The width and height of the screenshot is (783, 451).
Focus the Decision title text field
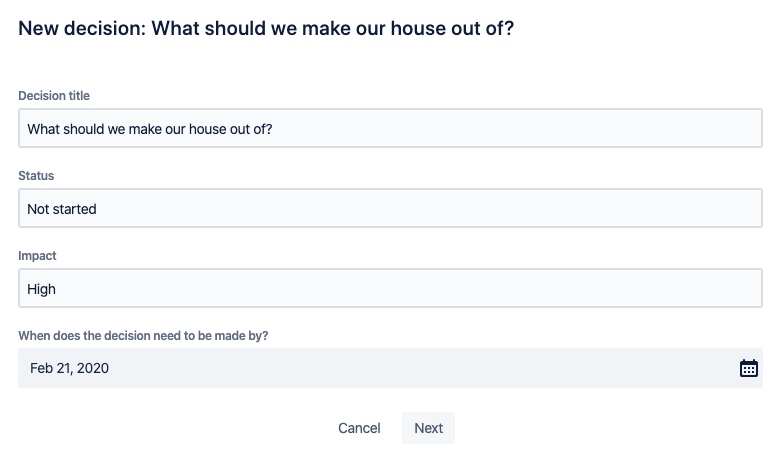(x=391, y=128)
